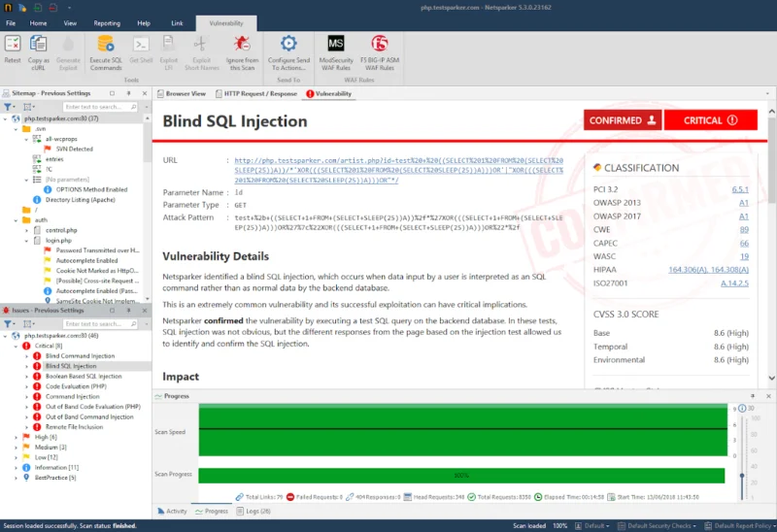Click the Exploit Short Names icon

[201, 44]
